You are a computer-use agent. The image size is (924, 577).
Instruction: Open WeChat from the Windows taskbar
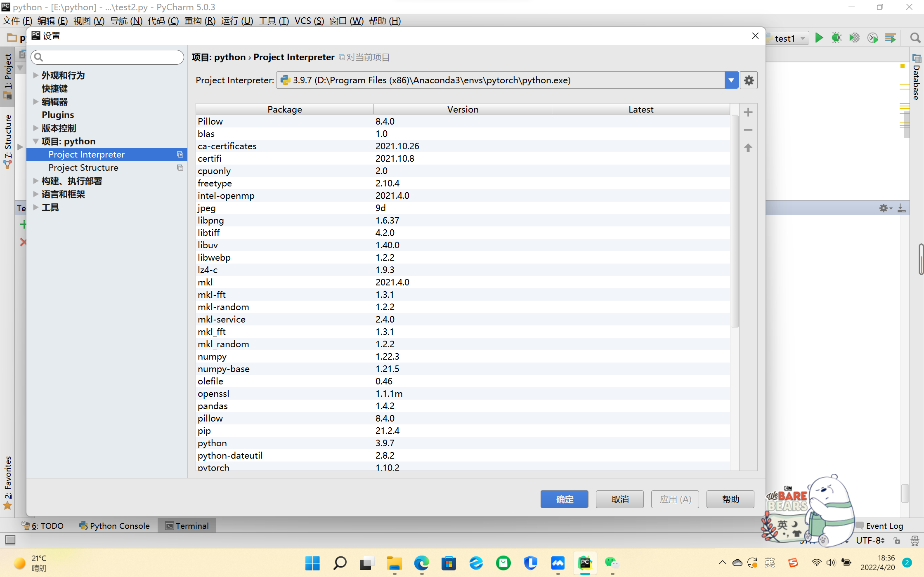[x=611, y=563]
